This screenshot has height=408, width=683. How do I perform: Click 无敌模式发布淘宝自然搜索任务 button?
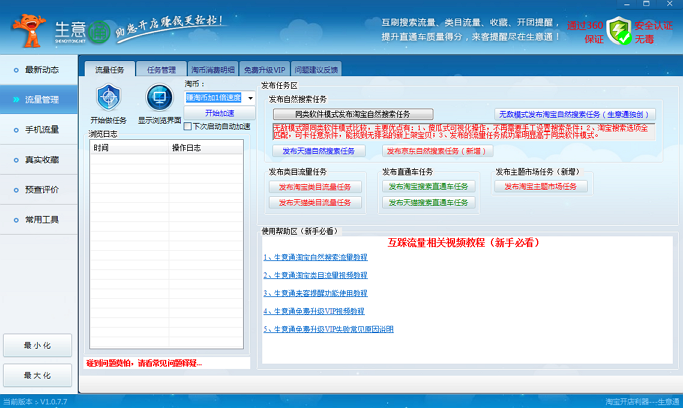575,114
